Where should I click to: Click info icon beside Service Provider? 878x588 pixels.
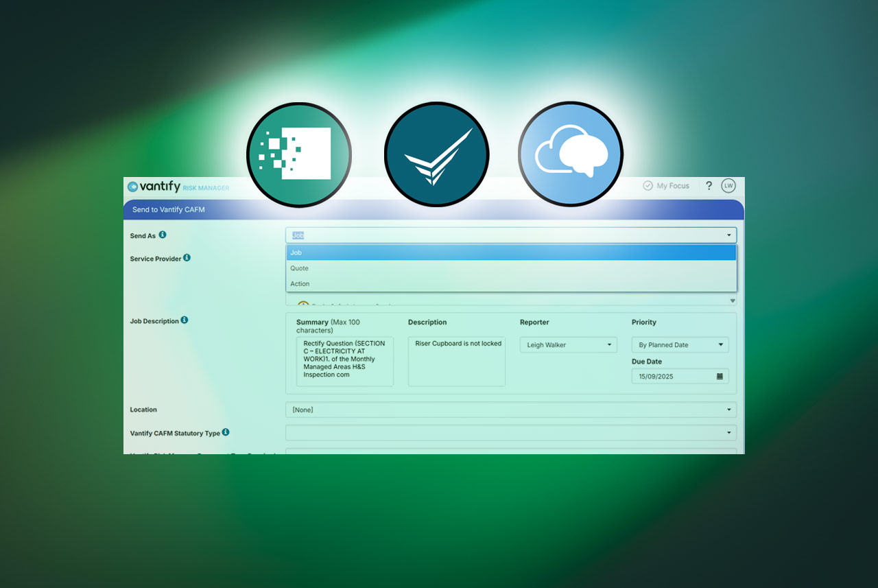click(x=187, y=258)
